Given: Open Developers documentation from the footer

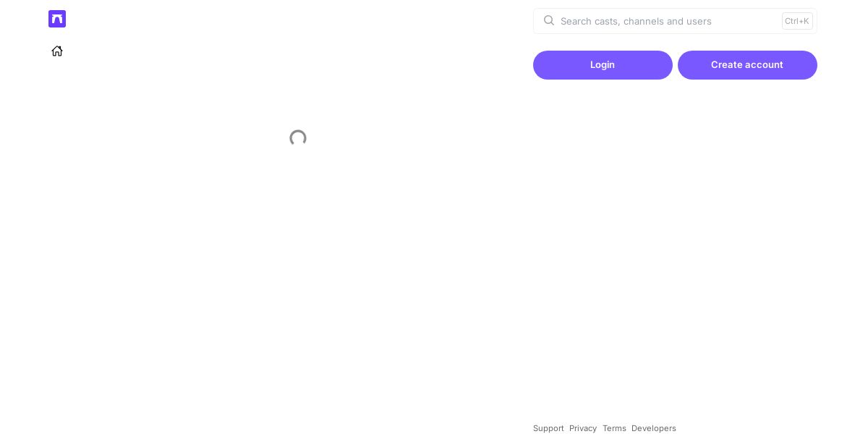Looking at the screenshot, I should (x=654, y=428).
